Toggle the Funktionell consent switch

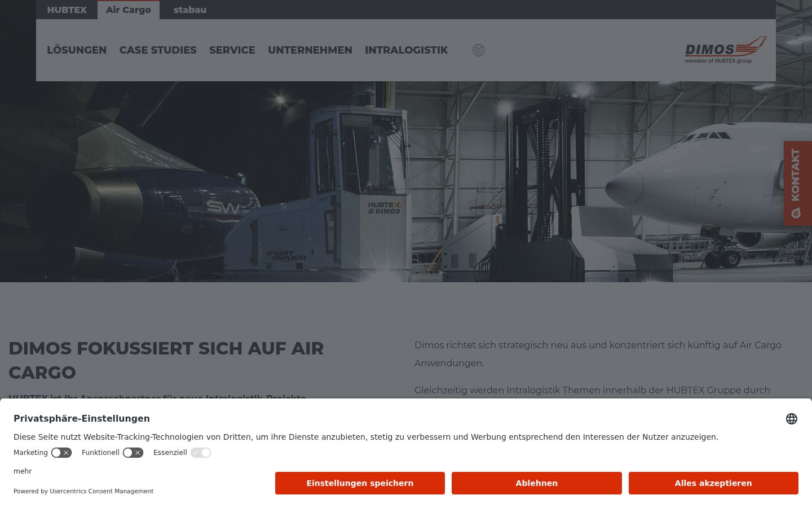click(133, 453)
